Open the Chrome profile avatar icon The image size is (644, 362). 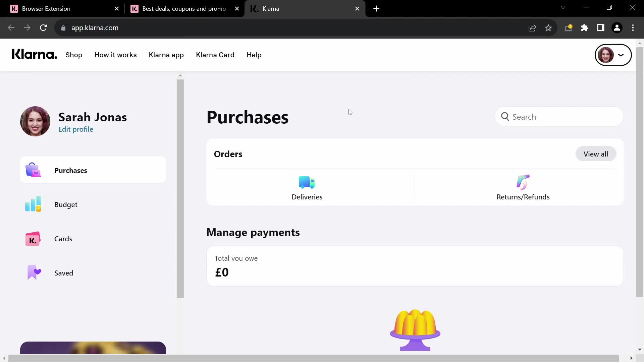617,28
